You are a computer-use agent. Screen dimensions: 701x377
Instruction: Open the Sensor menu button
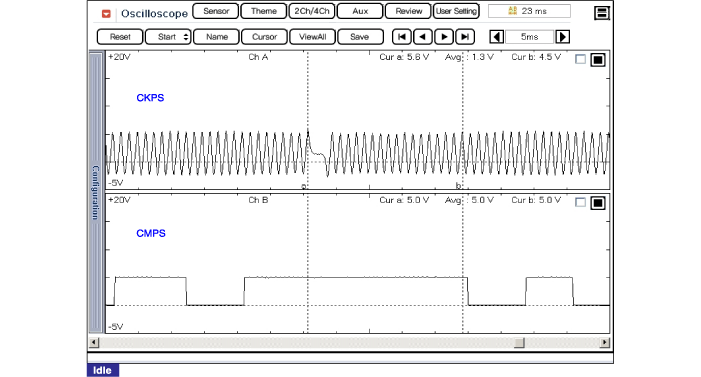(215, 11)
